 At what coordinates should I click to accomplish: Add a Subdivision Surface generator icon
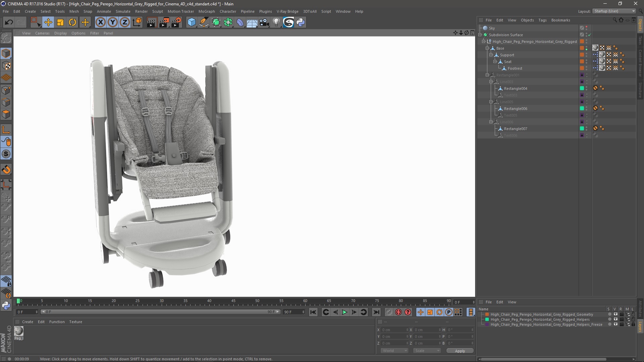(216, 22)
